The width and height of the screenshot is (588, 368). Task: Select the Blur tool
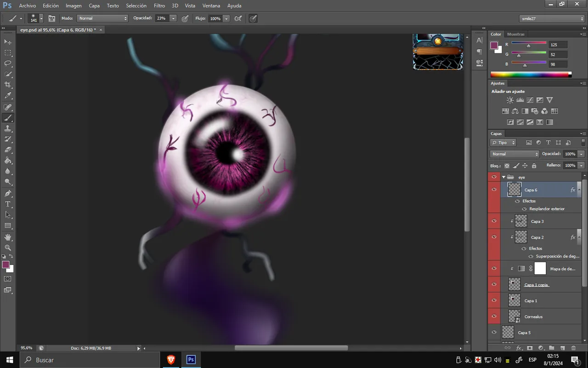(8, 172)
